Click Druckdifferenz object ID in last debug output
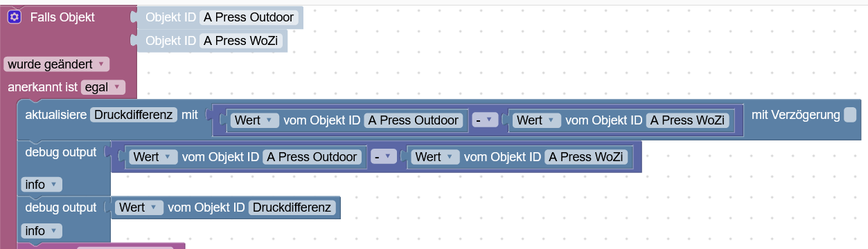This screenshot has height=249, width=868. coord(292,207)
